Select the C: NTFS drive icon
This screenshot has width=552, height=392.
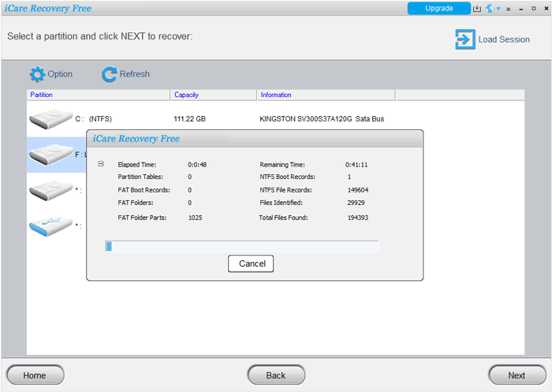click(x=50, y=119)
